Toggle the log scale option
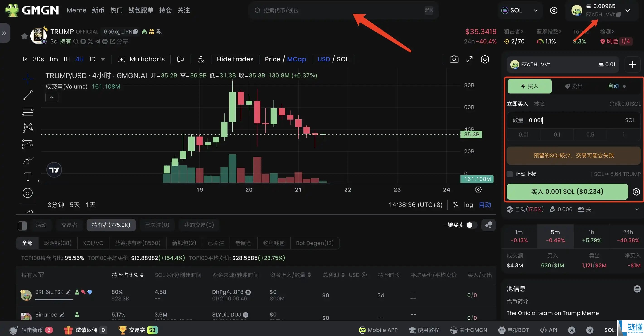The image size is (644, 336). 469,205
